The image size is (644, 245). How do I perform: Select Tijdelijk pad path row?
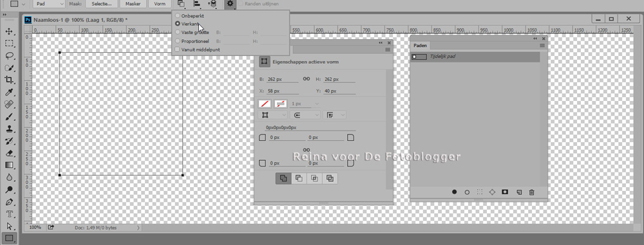(x=475, y=57)
